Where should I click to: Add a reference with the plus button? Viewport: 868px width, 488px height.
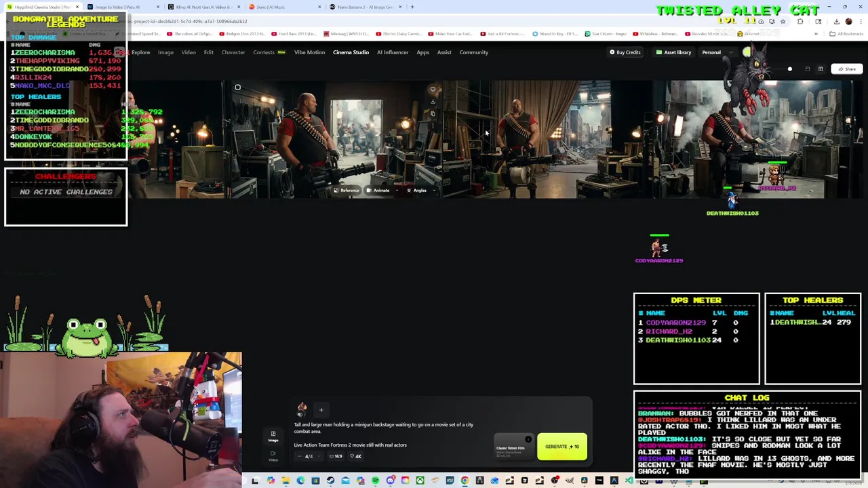(321, 410)
